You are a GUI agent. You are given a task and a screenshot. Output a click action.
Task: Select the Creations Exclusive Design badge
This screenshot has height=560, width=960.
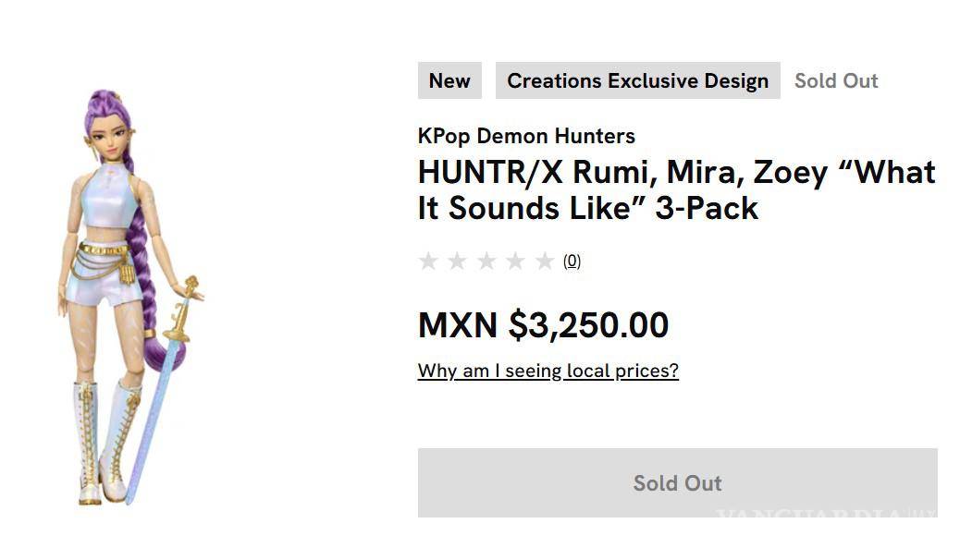coord(637,80)
